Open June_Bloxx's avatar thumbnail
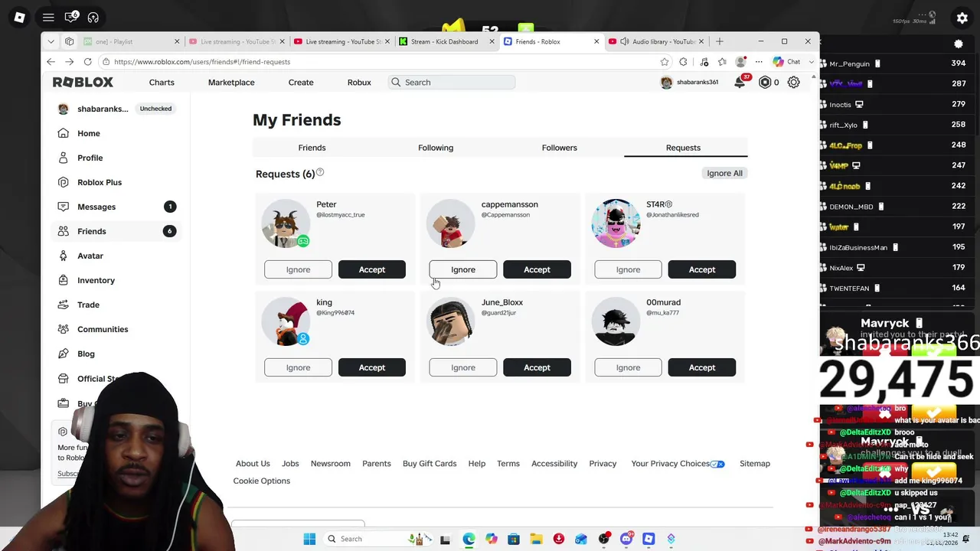Screen dimensions: 980x551 click(x=451, y=321)
